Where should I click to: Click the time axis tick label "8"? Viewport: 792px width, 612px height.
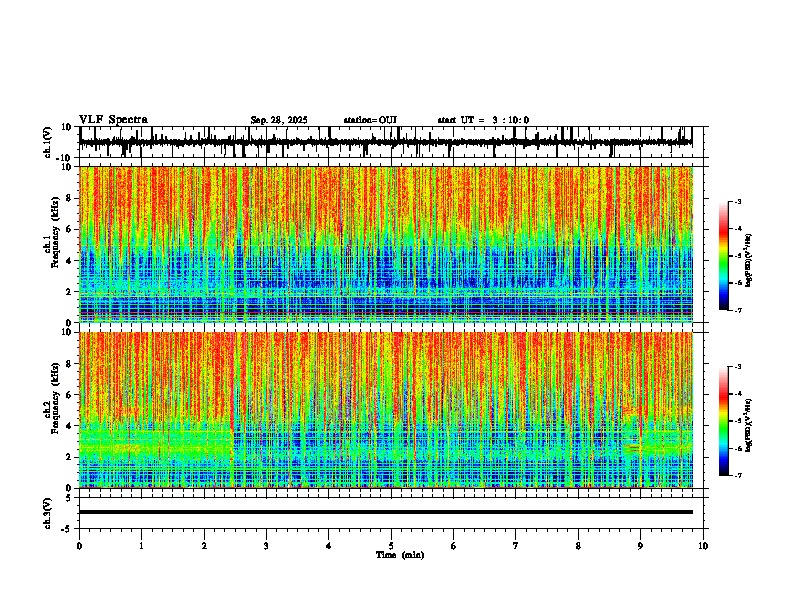(578, 546)
